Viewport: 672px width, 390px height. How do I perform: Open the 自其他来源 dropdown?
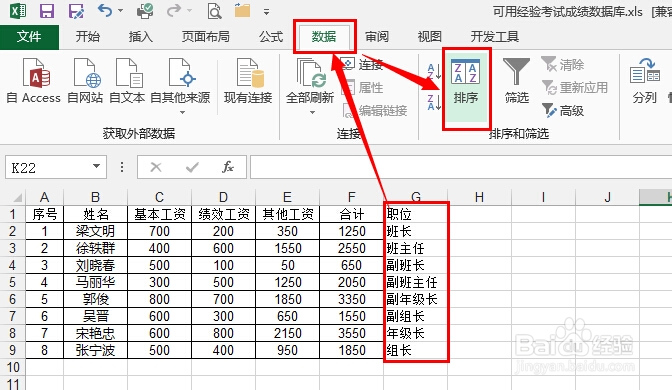point(180,86)
